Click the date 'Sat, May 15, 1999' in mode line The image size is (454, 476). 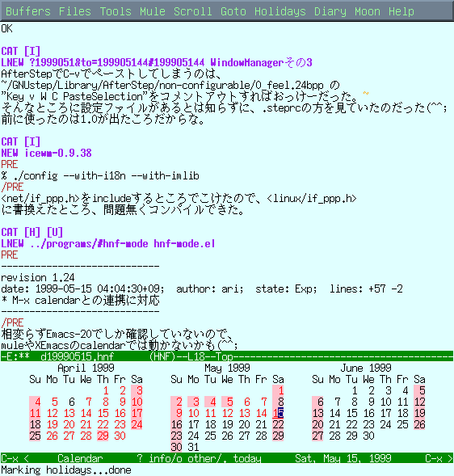(x=343, y=458)
